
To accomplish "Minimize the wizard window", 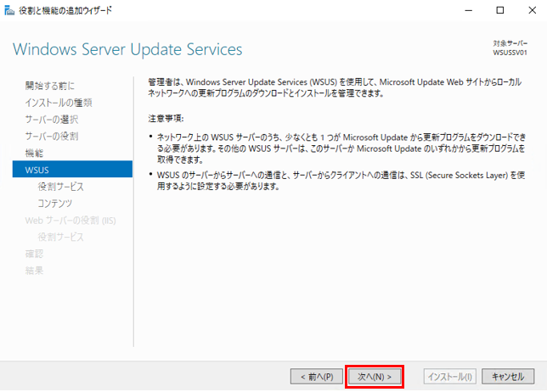I will pyautogui.click(x=469, y=10).
